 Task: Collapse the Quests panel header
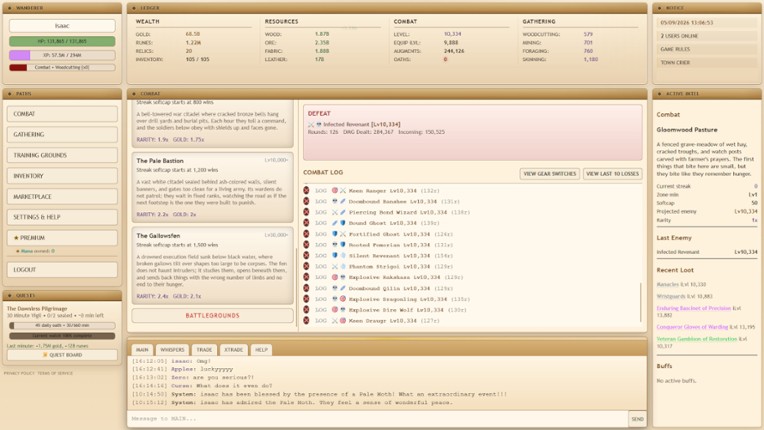click(x=62, y=295)
